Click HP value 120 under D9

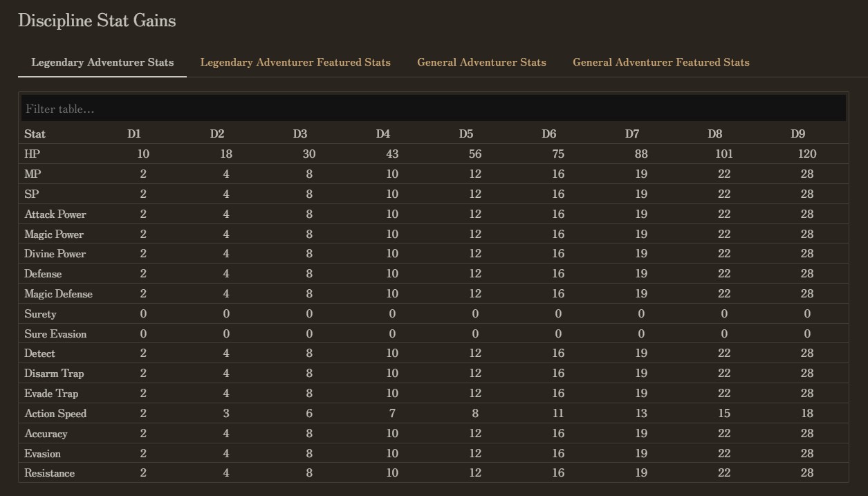[x=807, y=154]
